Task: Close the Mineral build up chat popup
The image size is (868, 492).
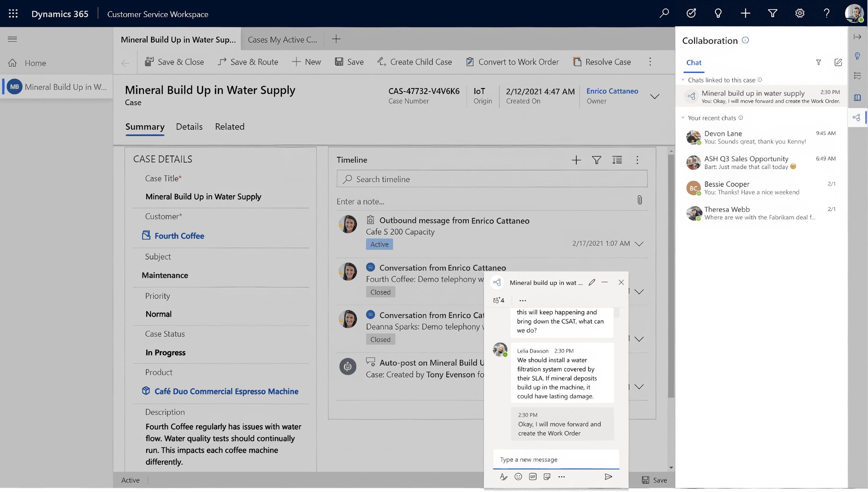Action: click(x=621, y=283)
